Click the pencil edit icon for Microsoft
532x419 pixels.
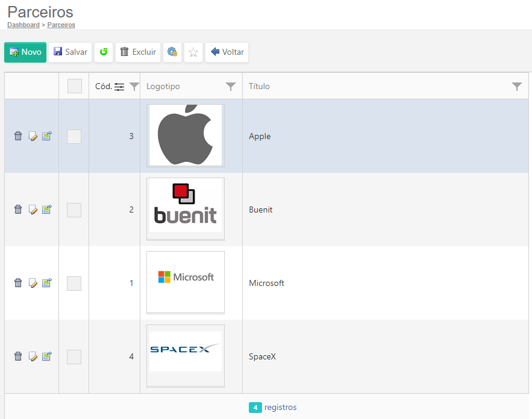[33, 283]
